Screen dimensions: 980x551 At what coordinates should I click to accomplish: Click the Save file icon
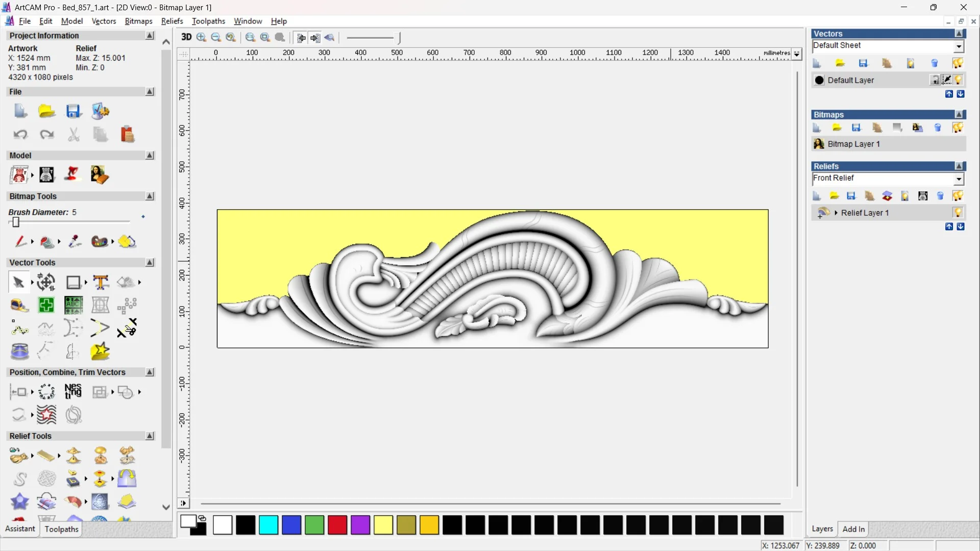pyautogui.click(x=73, y=111)
